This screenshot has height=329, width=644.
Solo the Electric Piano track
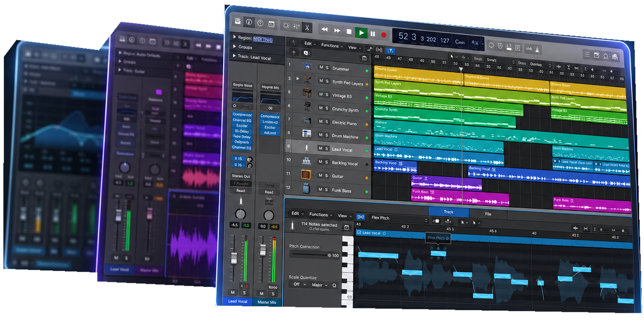click(327, 122)
